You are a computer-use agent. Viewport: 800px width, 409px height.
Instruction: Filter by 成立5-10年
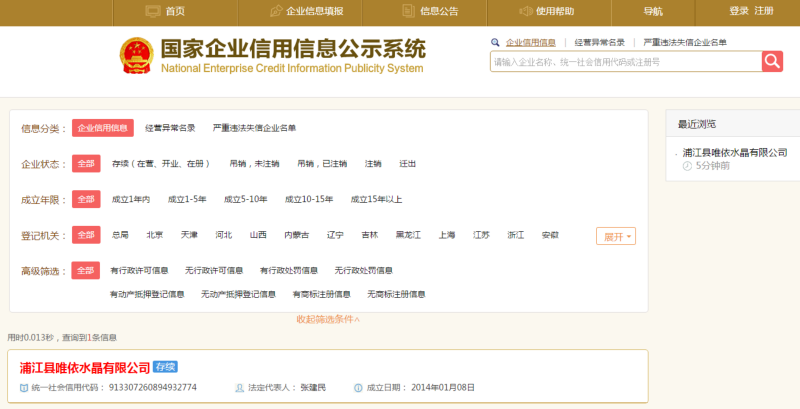pyautogui.click(x=245, y=199)
